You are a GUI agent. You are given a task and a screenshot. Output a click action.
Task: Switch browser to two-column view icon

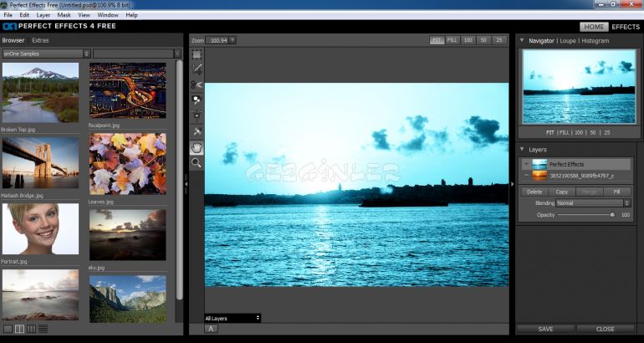[20, 329]
